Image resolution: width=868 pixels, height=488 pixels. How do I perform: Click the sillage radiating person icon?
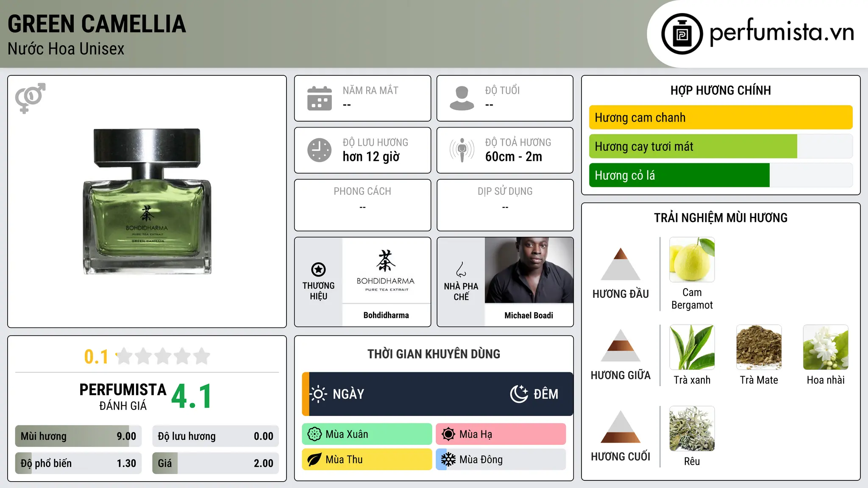[462, 150]
